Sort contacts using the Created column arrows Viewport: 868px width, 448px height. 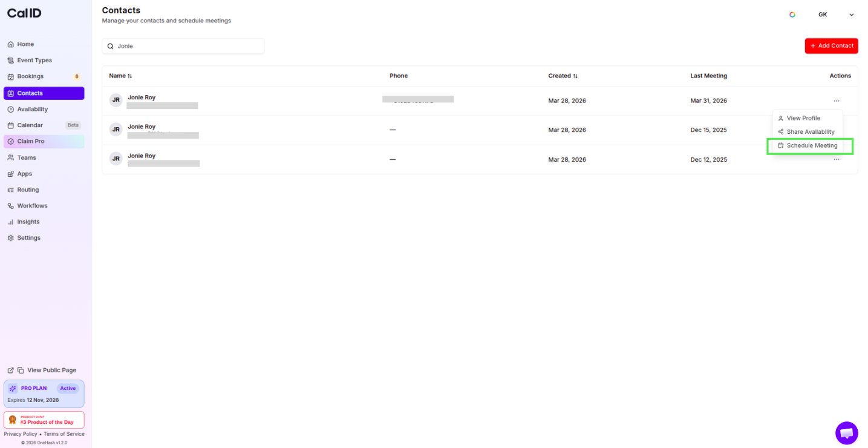point(575,76)
